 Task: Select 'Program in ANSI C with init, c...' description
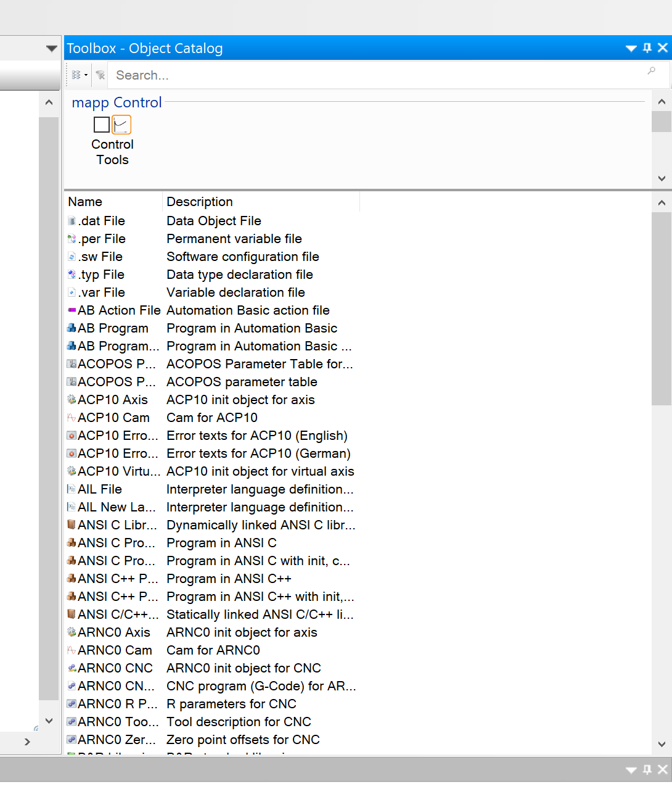coord(258,561)
